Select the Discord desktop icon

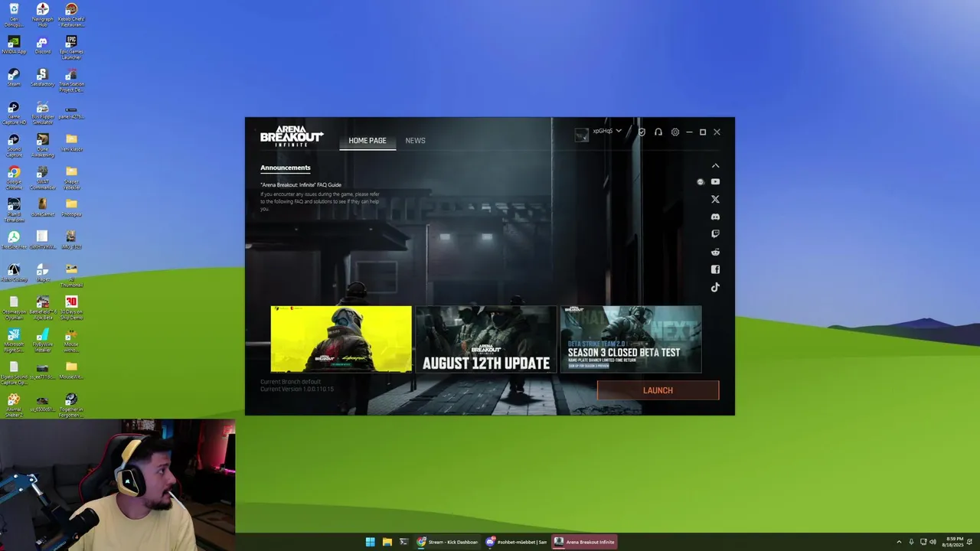[x=42, y=44]
